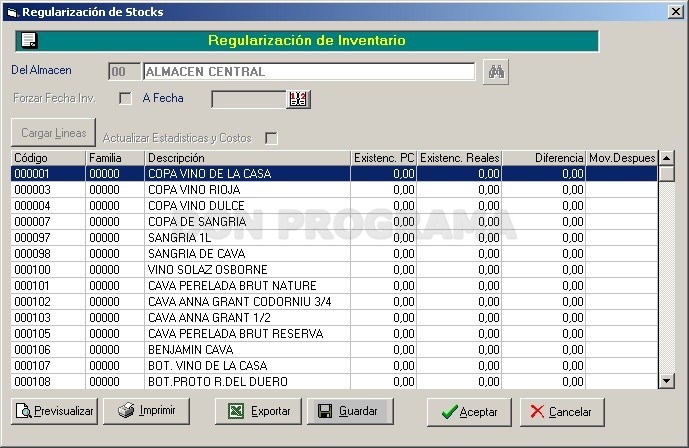689x448 pixels.
Task: Click the A Fecha date input field
Action: coord(249,99)
